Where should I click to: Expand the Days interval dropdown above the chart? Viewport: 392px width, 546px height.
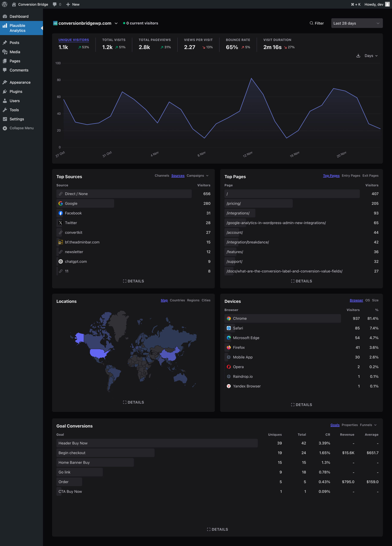[x=371, y=56]
